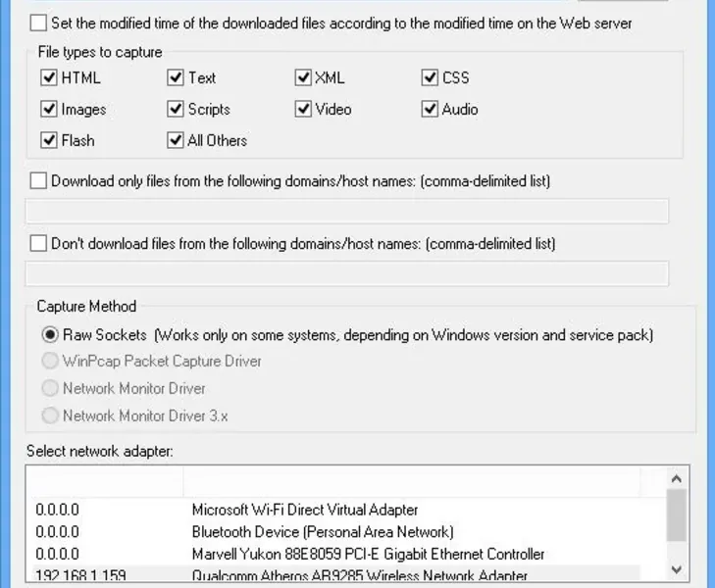Uncheck the Audio file type
This screenshot has width=715, height=588.
click(x=430, y=109)
